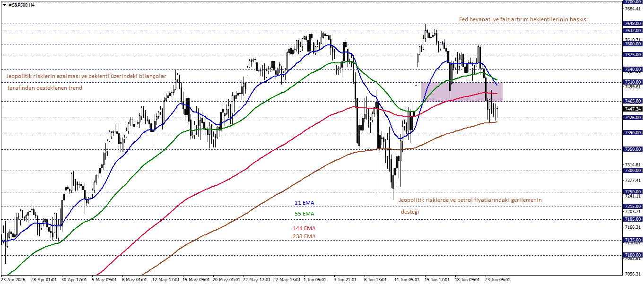Click the 7314.81 price scale value
The height and width of the screenshot is (285, 644).
(633, 164)
